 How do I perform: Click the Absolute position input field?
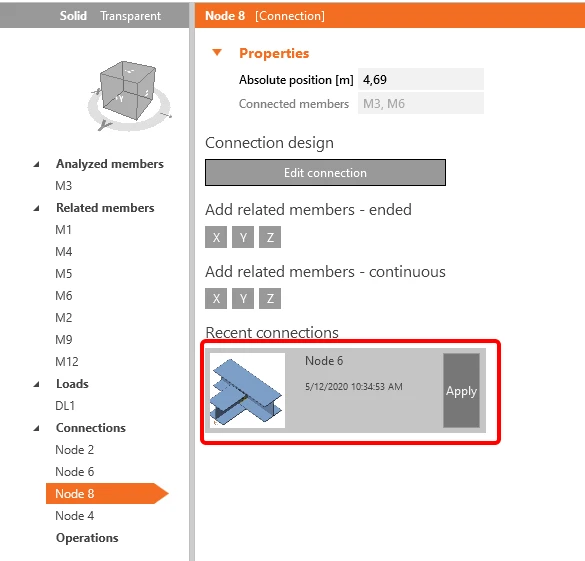[x=421, y=79]
